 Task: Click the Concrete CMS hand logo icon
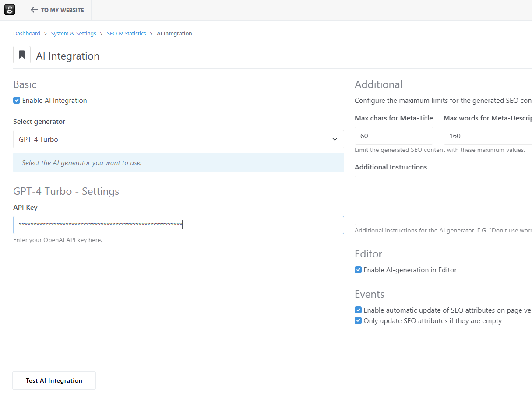click(10, 10)
